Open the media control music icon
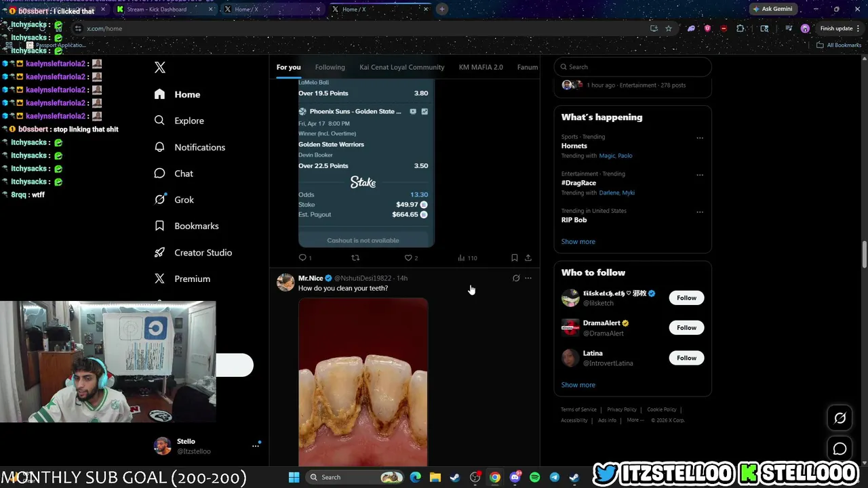Screen dimensions: 868x488 789,28
